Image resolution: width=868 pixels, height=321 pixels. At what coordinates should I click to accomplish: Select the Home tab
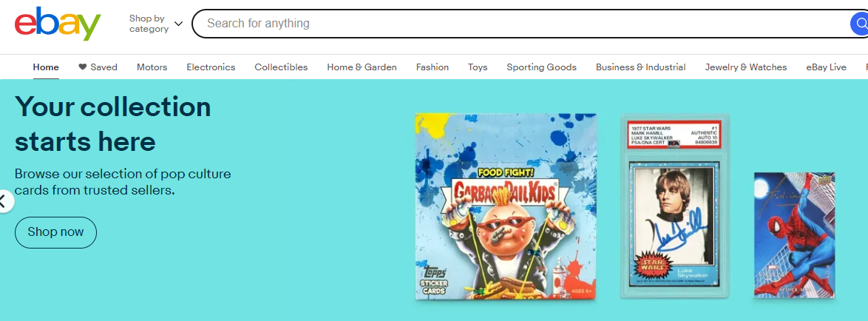tap(46, 67)
